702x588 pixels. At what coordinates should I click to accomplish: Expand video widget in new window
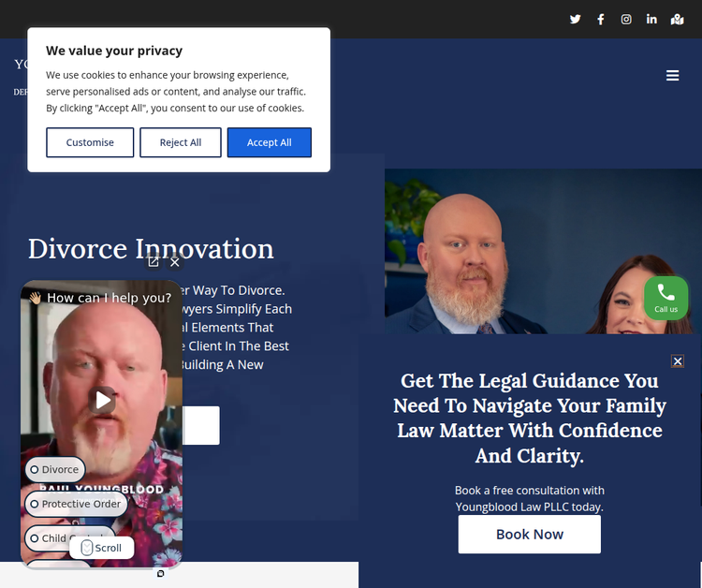pyautogui.click(x=154, y=262)
